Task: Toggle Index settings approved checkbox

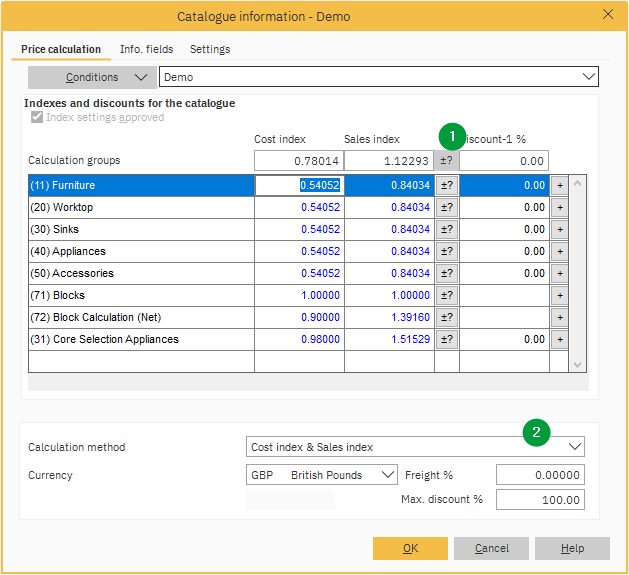Action: [37, 117]
